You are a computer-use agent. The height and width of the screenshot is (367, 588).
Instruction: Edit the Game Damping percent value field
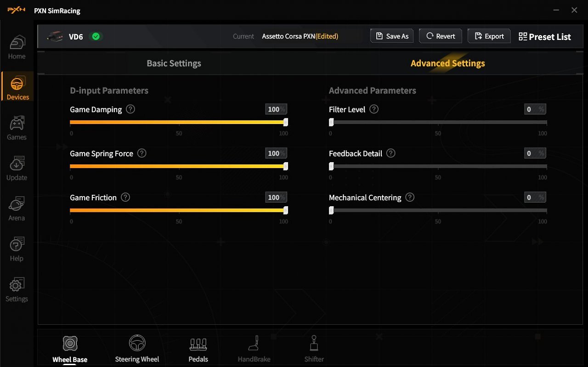(x=276, y=109)
